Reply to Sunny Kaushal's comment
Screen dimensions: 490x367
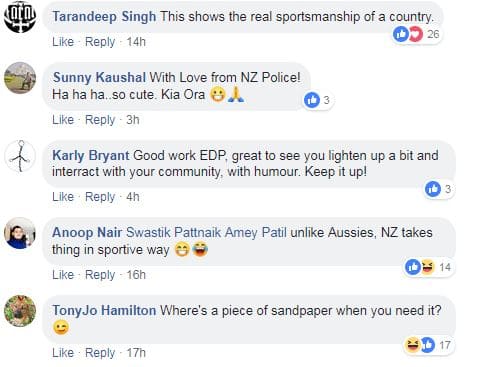pyautogui.click(x=100, y=120)
